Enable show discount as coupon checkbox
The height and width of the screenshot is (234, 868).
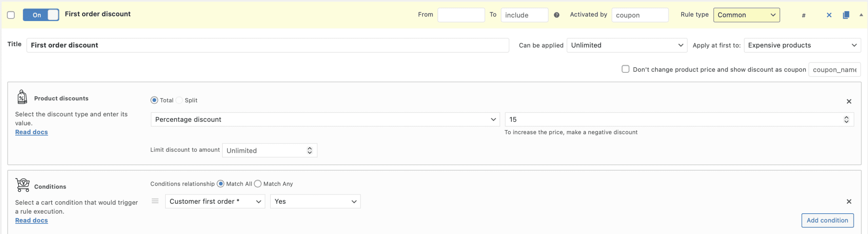coord(625,69)
